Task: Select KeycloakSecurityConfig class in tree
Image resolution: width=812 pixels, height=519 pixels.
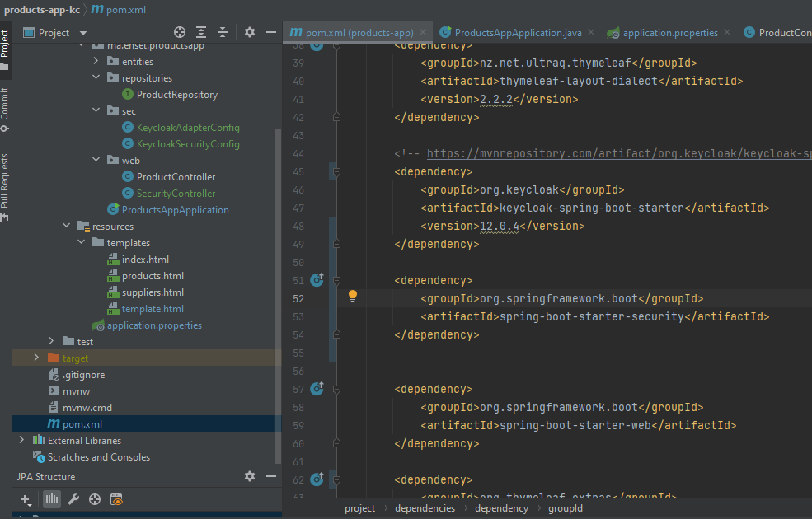Action: [x=188, y=144]
